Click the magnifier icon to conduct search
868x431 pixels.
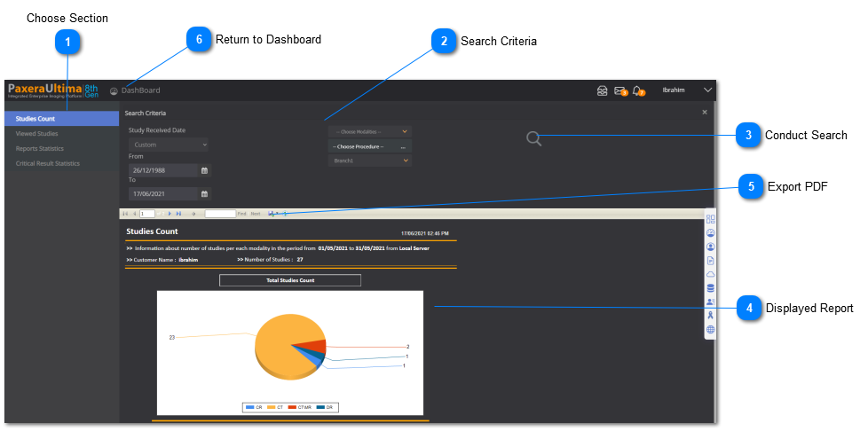[533, 138]
